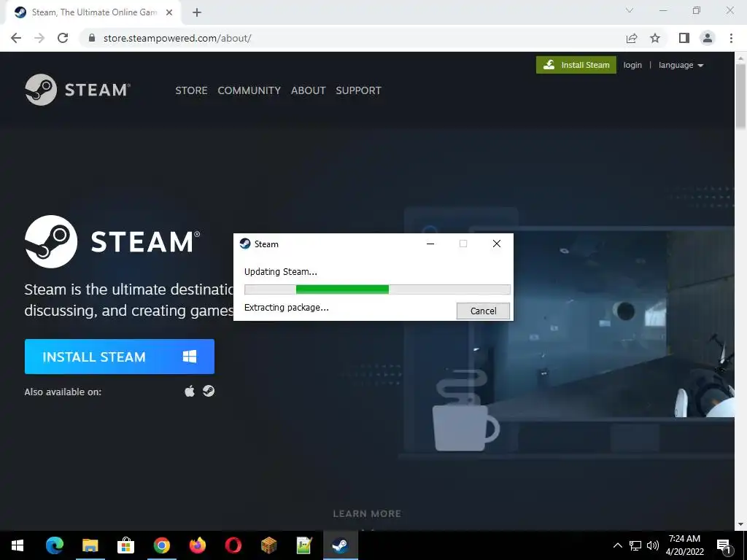This screenshot has height=560, width=747.
Task: Open the Notepad++ icon in the taskbar
Action: [x=304, y=545]
